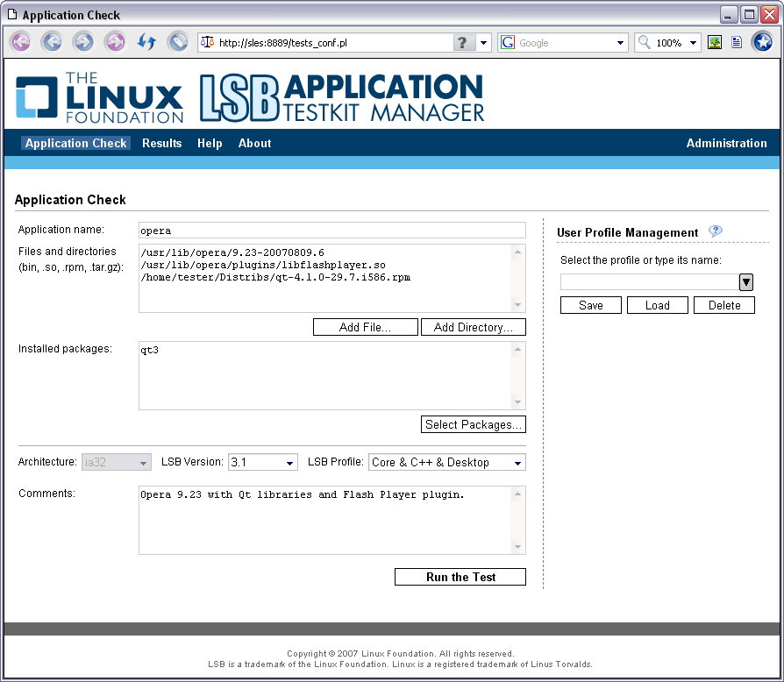This screenshot has height=682, width=784.
Task: Click the page style document icon
Action: [737, 42]
